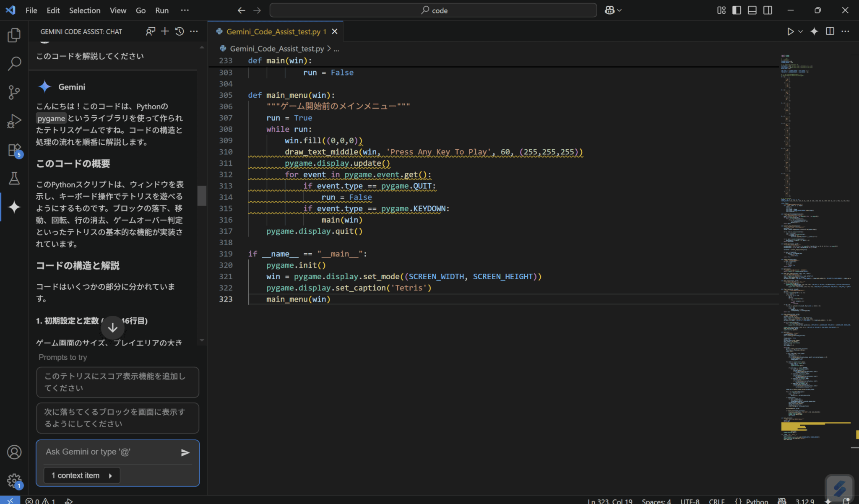This screenshot has height=504, width=859.
Task: Close the Gemini_Code_Assist_test.py tab
Action: pyautogui.click(x=335, y=31)
